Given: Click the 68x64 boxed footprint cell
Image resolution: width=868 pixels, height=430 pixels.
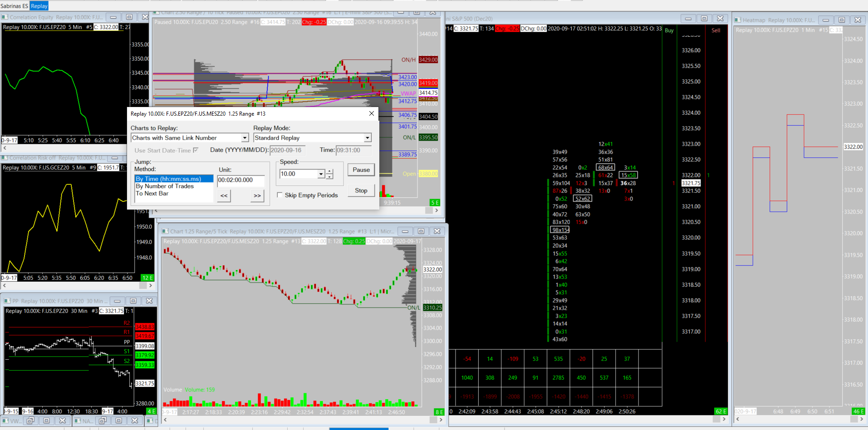Looking at the screenshot, I should (x=606, y=167).
